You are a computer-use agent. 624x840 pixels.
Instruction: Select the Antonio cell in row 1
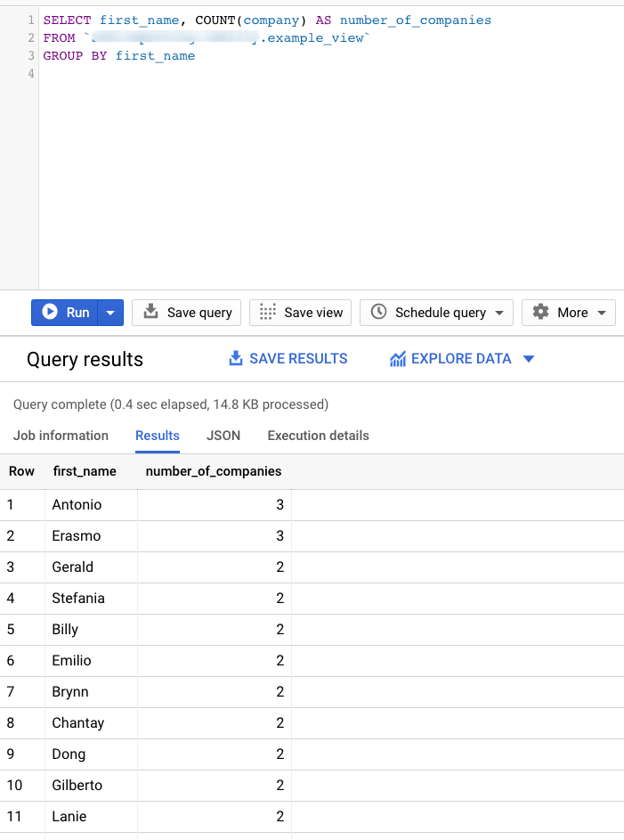pos(77,504)
